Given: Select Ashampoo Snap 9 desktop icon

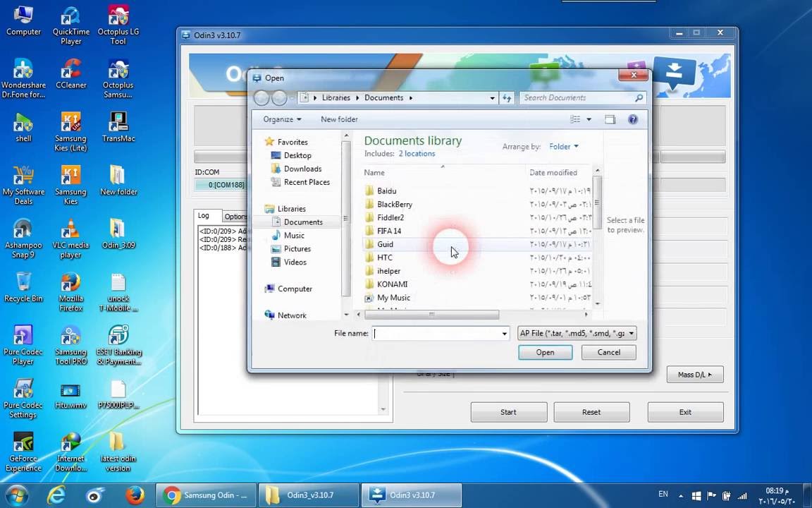Looking at the screenshot, I should point(23,239).
